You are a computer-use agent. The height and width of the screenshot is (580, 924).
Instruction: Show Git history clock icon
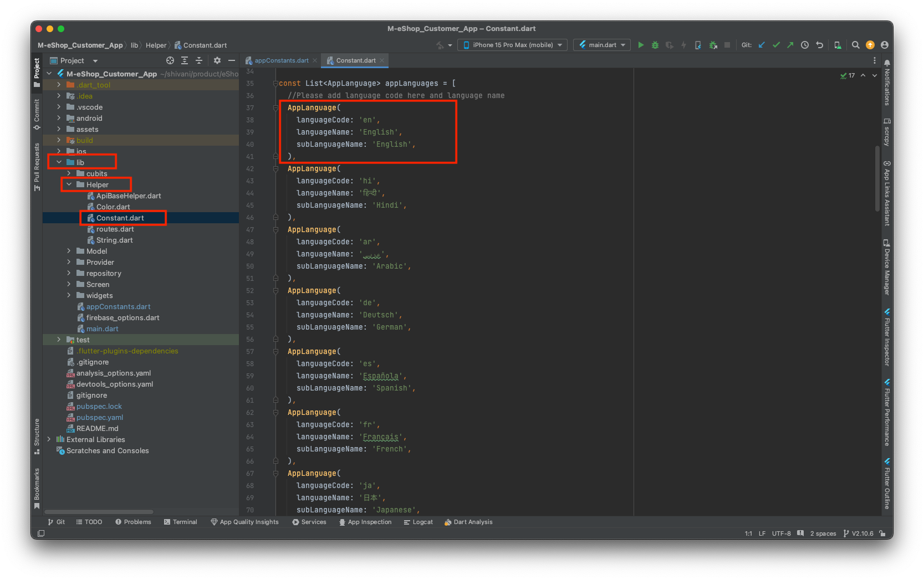(x=805, y=45)
